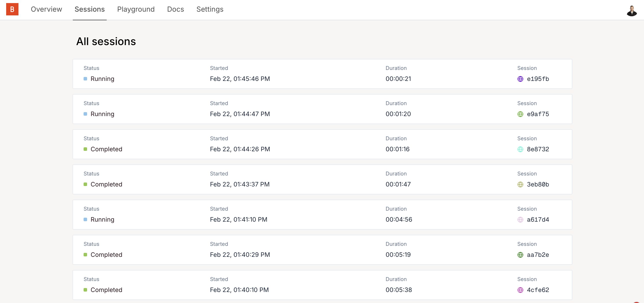The height and width of the screenshot is (303, 644).
Task: Click Completed label in 4cfe62 row
Action: point(106,290)
